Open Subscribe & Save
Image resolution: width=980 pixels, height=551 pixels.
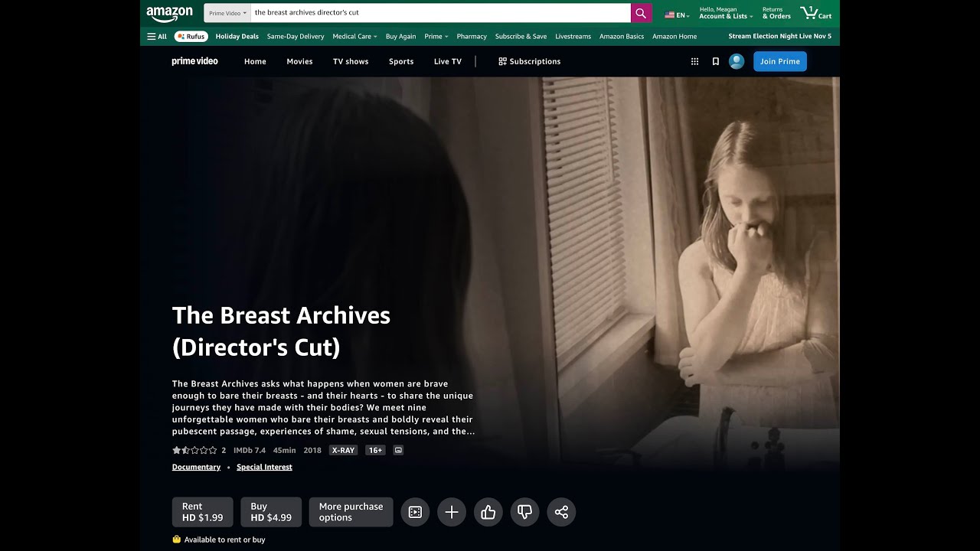[x=521, y=36]
